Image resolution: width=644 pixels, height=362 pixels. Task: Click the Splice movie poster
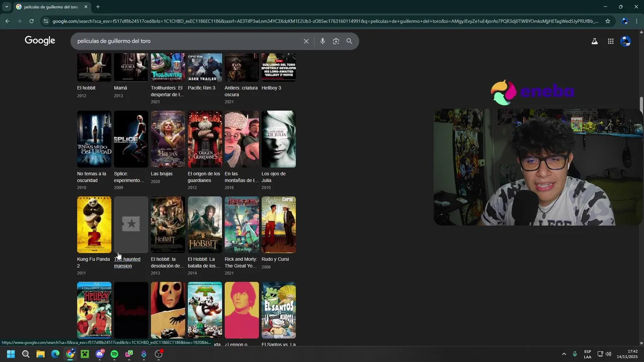pyautogui.click(x=131, y=139)
